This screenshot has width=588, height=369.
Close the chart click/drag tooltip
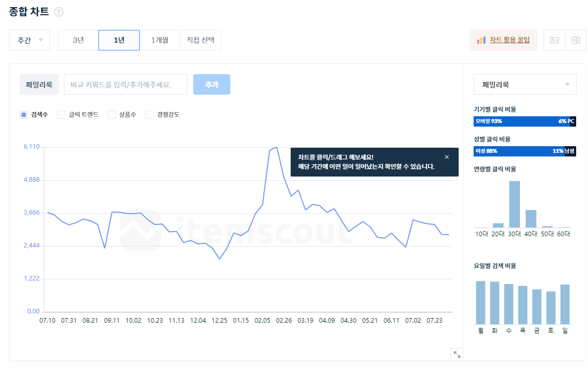(447, 157)
